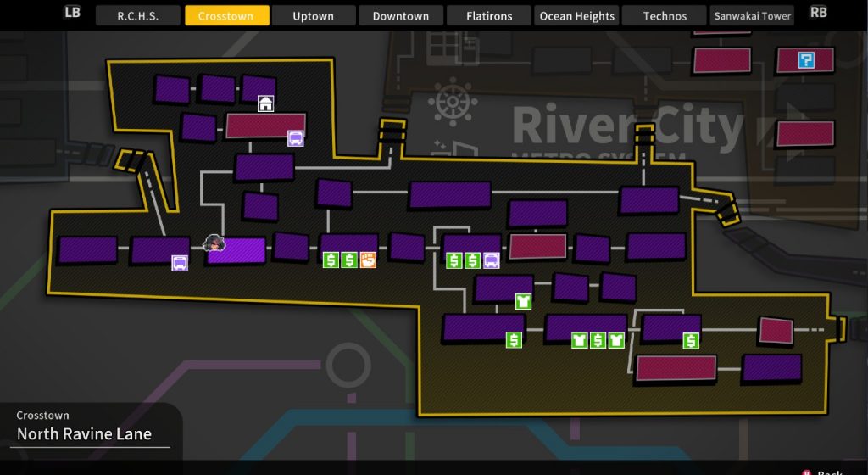This screenshot has height=475, width=868.
Task: Select the small red room by the far right exit
Action: click(776, 331)
